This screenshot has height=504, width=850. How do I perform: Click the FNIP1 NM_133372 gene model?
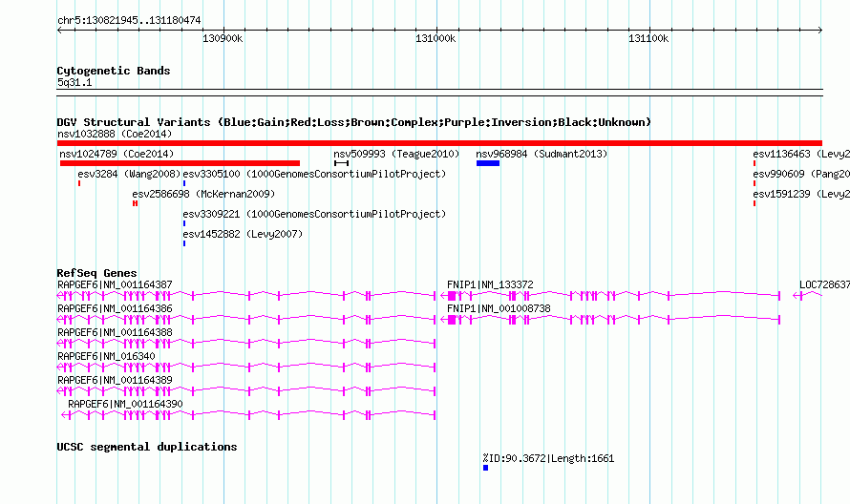[x=610, y=295]
